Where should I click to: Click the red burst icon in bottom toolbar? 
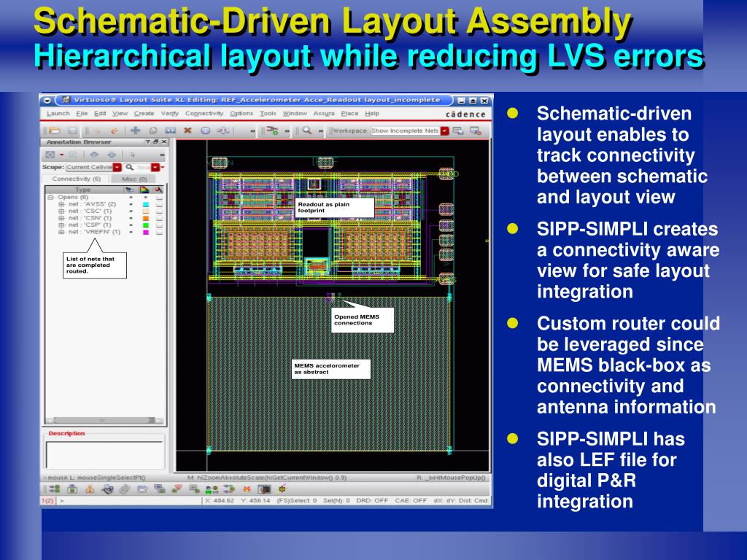coord(247,489)
